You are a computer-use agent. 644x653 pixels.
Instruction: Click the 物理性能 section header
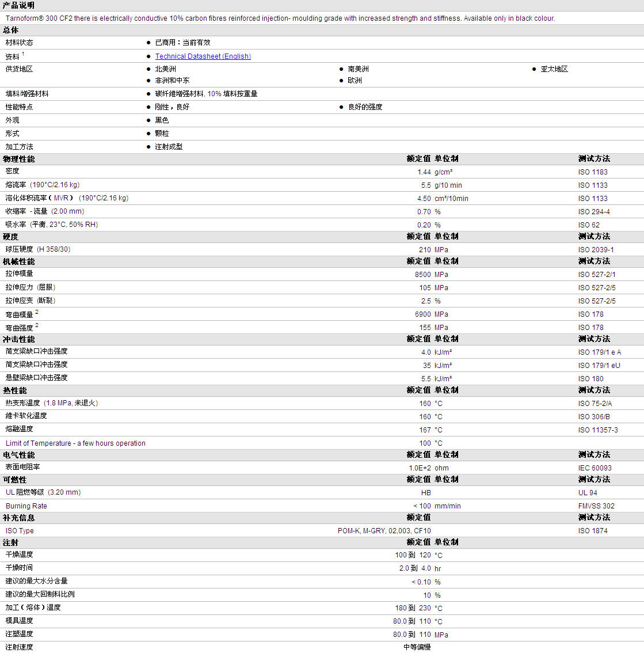tap(19, 159)
